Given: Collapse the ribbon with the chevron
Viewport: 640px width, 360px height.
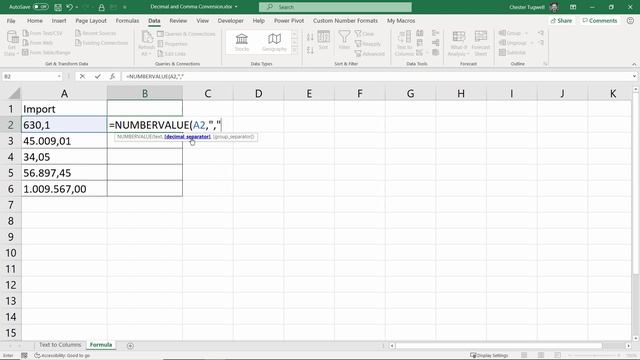Looking at the screenshot, I should tap(634, 64).
